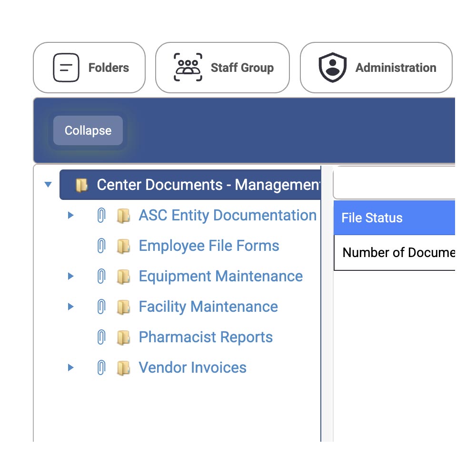Click folder icon of Vendor Invoices
Image resolution: width=476 pixels, height=476 pixels.
click(124, 368)
